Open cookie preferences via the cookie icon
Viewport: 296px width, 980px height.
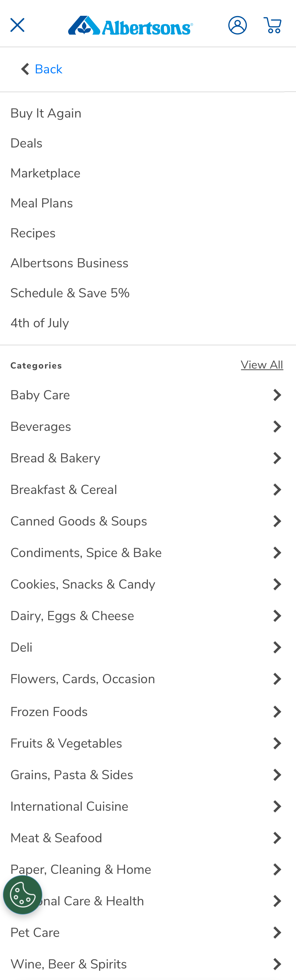point(23,895)
